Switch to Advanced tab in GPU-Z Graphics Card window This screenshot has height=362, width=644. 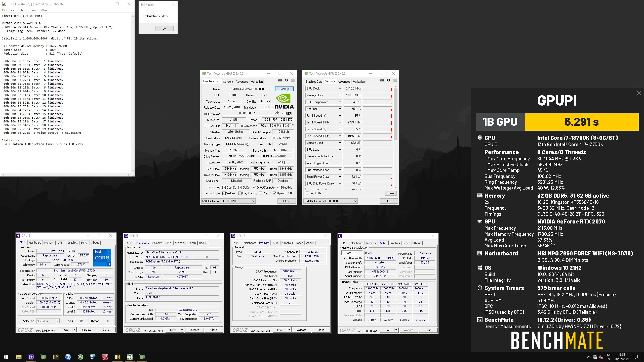[x=242, y=81]
